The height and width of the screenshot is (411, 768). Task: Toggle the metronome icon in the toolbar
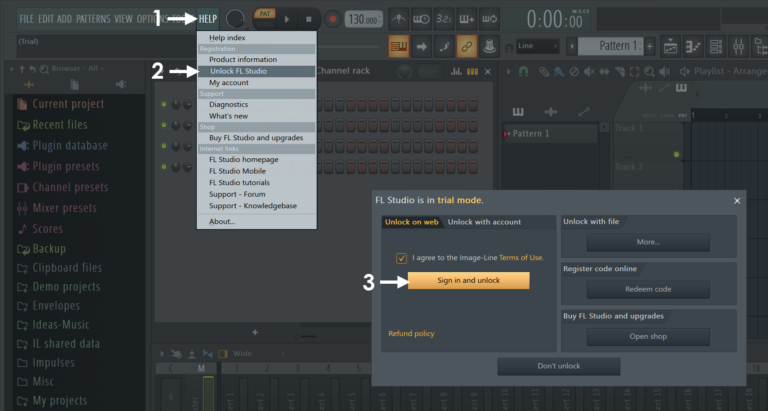click(399, 19)
